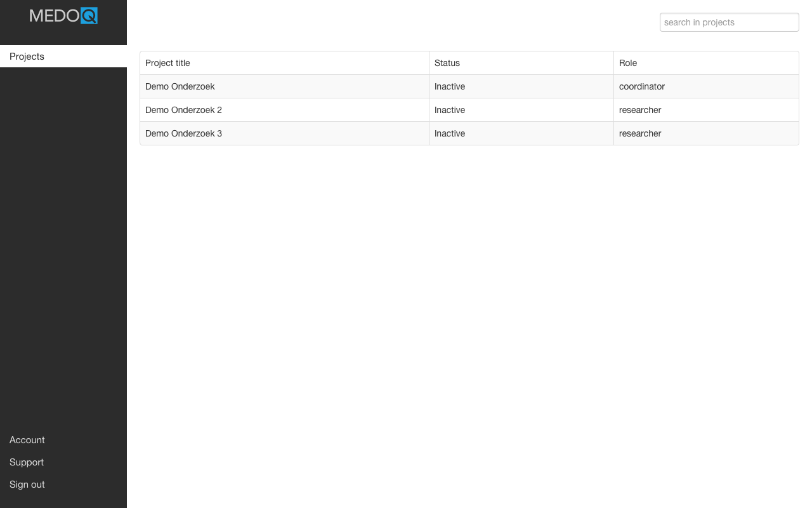Click the Status column header

point(447,63)
